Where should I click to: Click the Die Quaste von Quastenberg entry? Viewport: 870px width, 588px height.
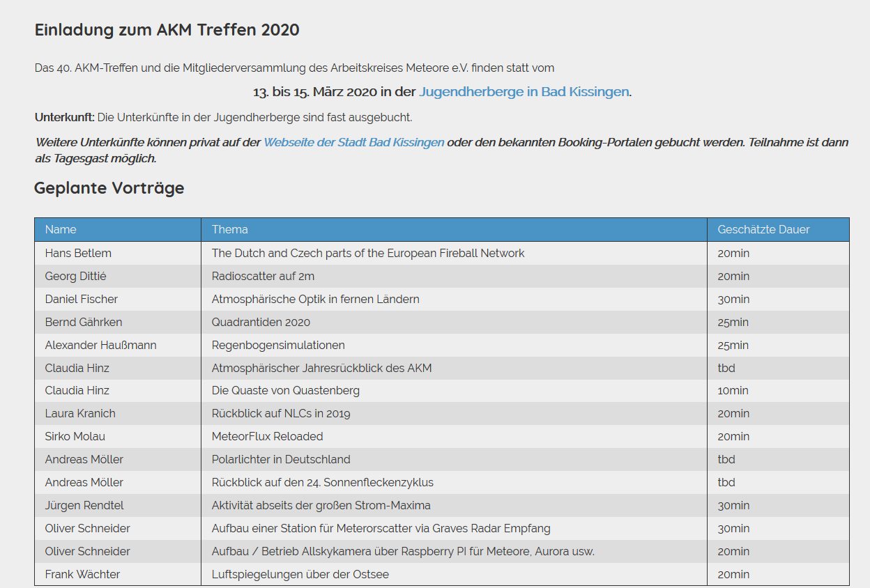pos(285,390)
